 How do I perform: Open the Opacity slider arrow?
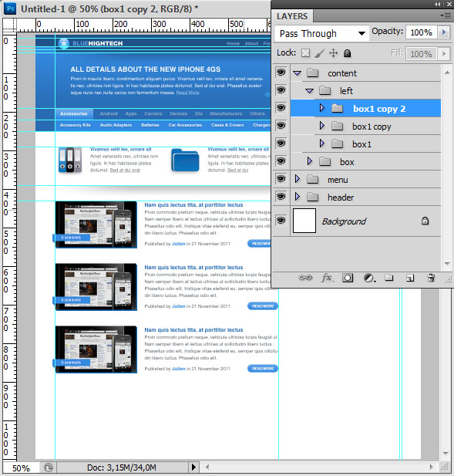444,32
